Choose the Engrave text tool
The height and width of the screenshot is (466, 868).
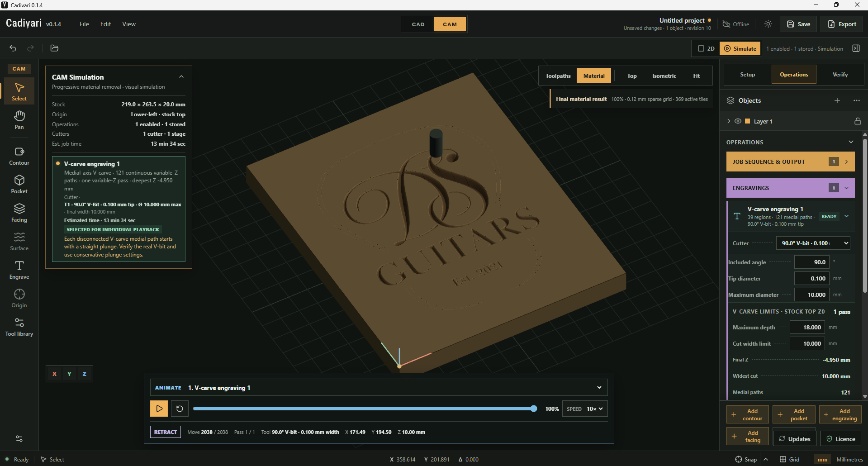click(x=19, y=270)
